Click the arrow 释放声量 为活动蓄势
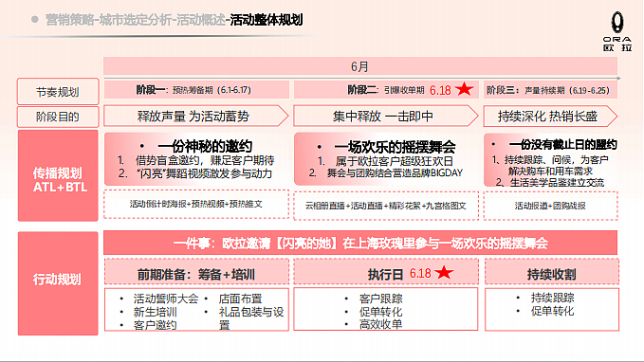The width and height of the screenshot is (644, 362). click(x=196, y=116)
